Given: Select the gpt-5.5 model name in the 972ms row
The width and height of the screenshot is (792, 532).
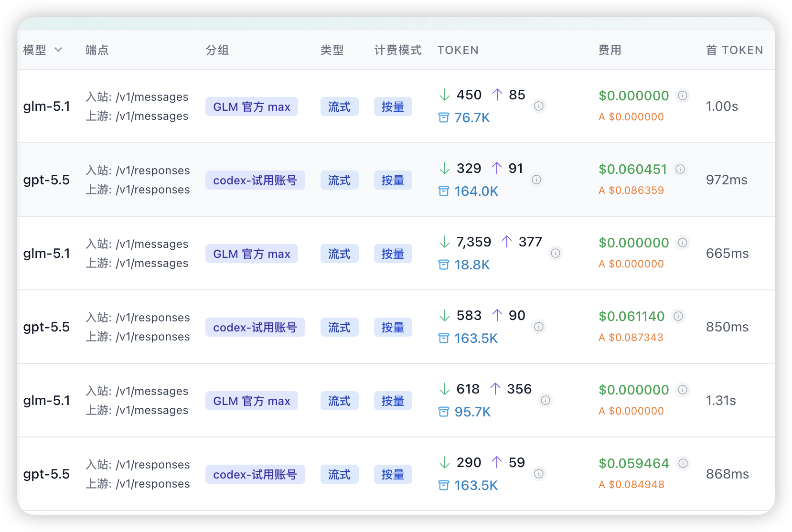Looking at the screenshot, I should click(x=46, y=180).
